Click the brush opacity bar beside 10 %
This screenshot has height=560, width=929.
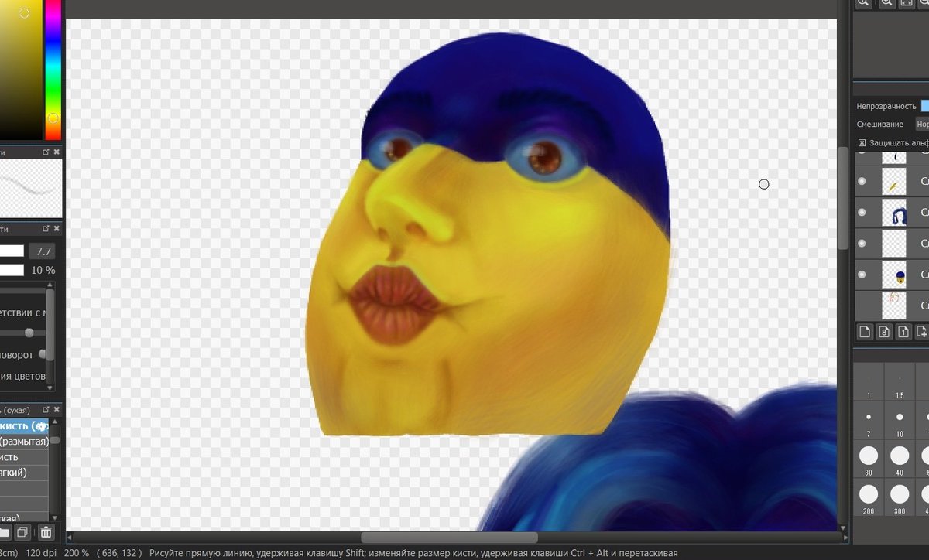click(x=12, y=270)
